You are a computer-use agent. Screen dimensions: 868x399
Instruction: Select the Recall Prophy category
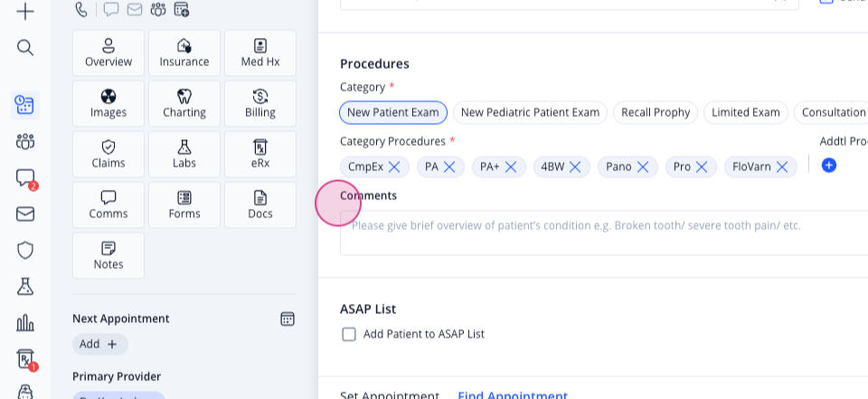click(x=656, y=112)
